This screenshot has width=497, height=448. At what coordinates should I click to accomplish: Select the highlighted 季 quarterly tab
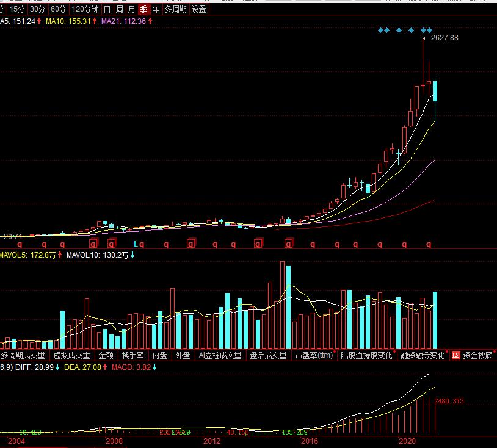pyautogui.click(x=143, y=10)
